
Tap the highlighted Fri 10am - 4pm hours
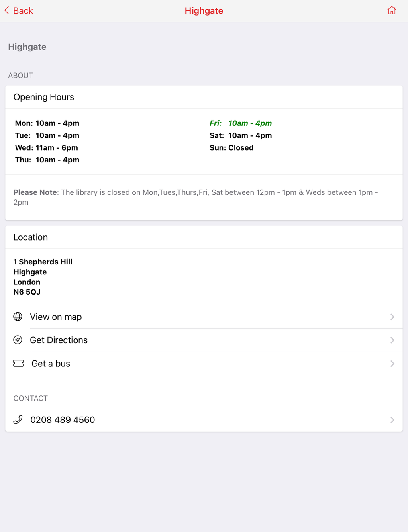pos(241,123)
